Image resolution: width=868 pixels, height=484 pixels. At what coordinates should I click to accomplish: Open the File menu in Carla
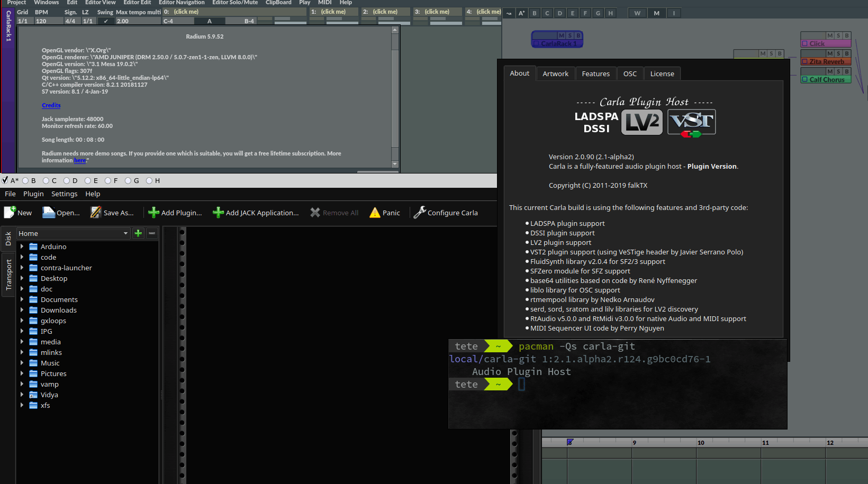[10, 194]
